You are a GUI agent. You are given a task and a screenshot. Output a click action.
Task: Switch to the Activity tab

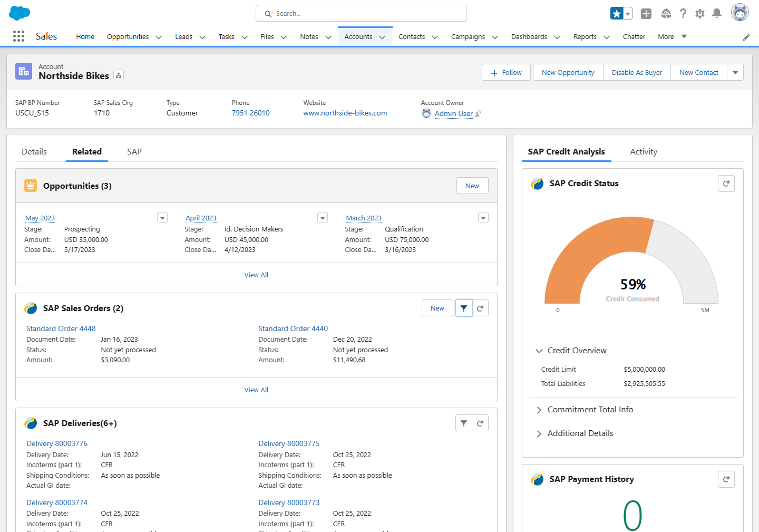coord(644,152)
